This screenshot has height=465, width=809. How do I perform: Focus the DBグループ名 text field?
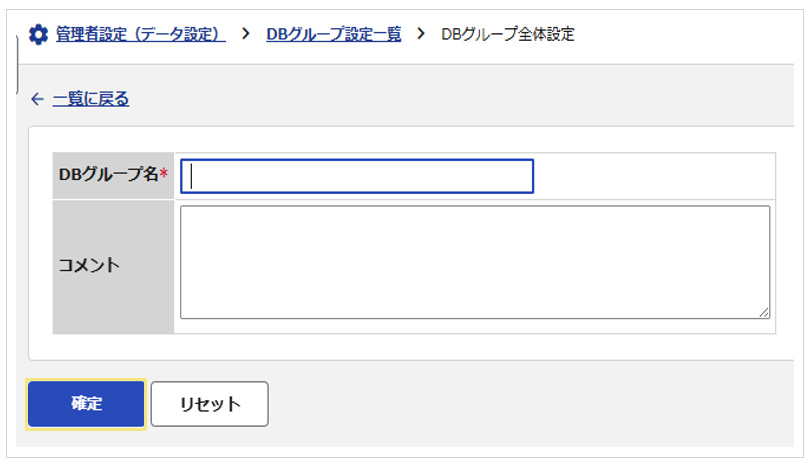click(357, 177)
